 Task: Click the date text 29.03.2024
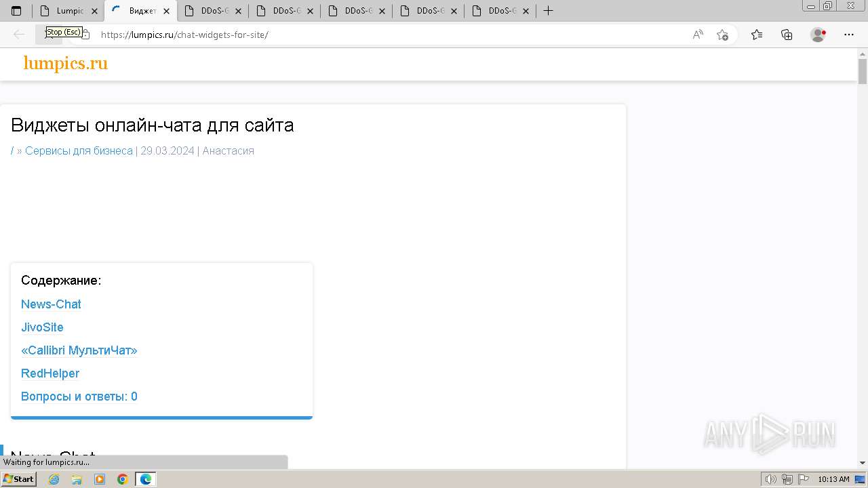click(167, 150)
